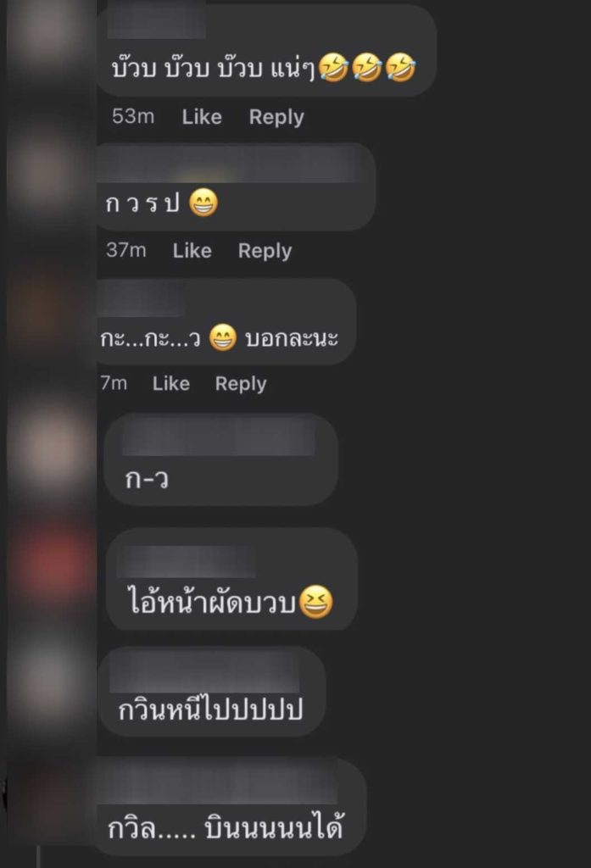Screen dimensions: 591x868
Task: Click the 37m timestamp
Action: tap(126, 250)
